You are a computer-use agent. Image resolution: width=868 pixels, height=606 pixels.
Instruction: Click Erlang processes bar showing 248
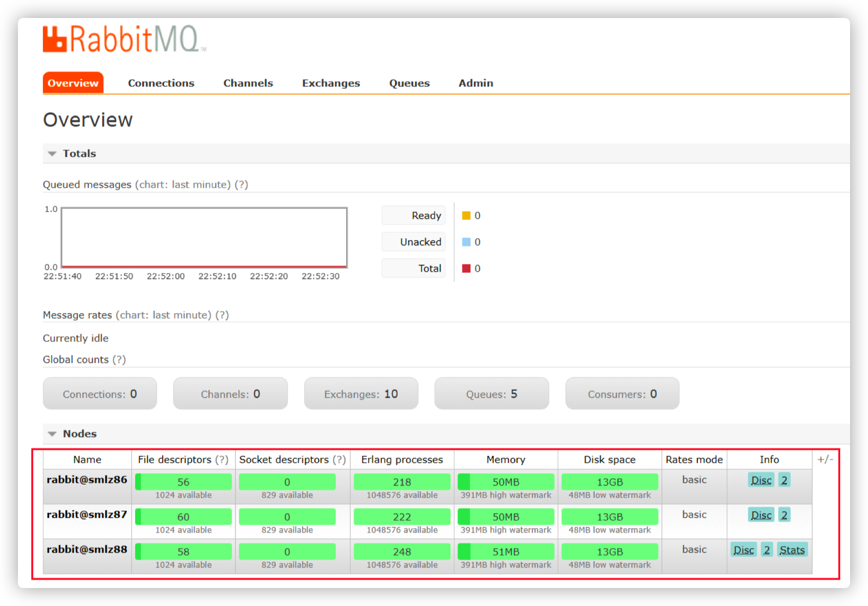(402, 552)
